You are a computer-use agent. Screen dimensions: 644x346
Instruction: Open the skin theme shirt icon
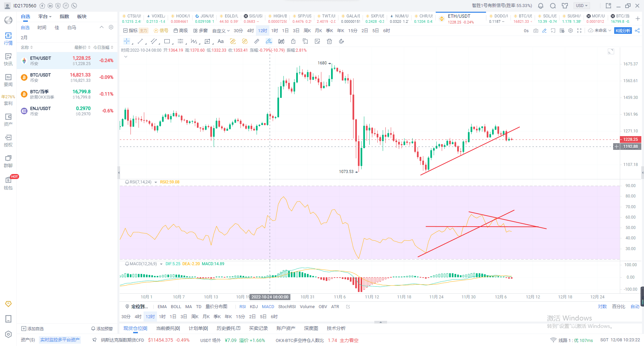pyautogui.click(x=565, y=6)
